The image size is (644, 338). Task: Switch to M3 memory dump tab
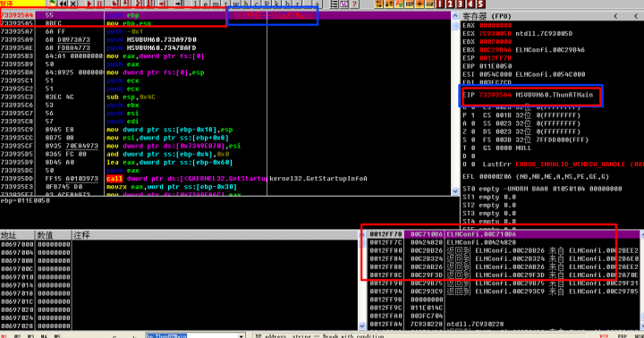click(x=30, y=336)
